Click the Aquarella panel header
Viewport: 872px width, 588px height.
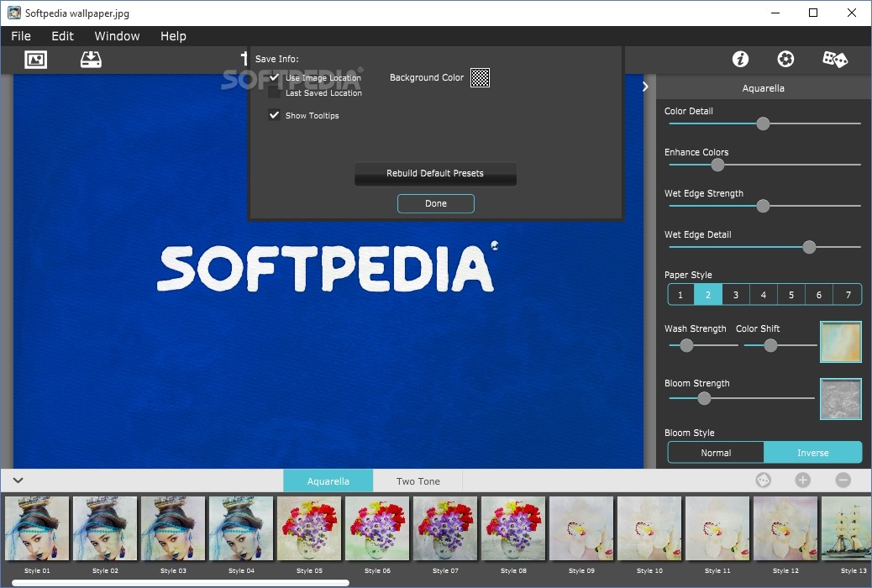pyautogui.click(x=764, y=88)
